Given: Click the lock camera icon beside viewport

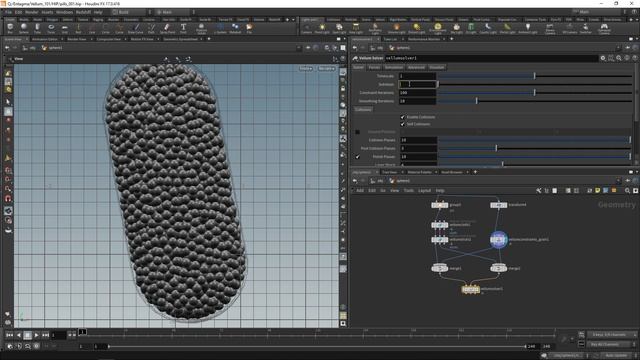Looking at the screenshot, I should [343, 88].
